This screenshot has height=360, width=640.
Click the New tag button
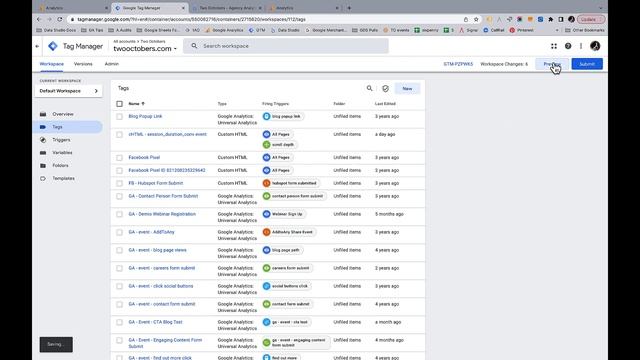coord(407,89)
